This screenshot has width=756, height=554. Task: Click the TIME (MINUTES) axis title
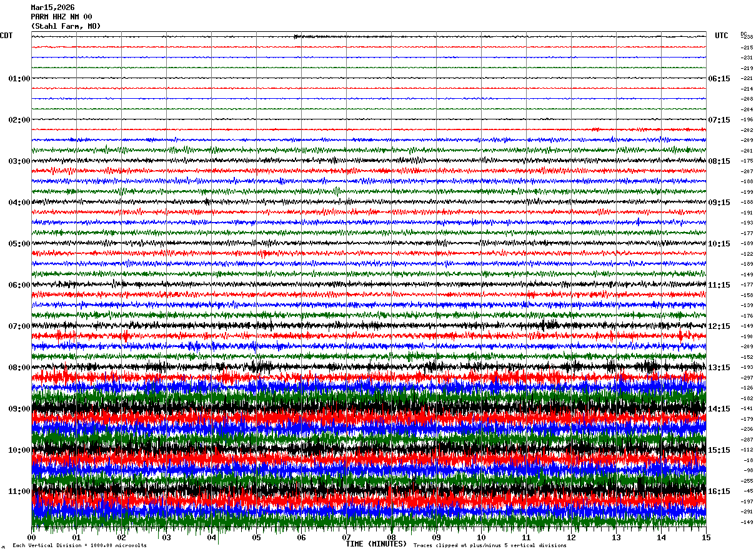376,544
